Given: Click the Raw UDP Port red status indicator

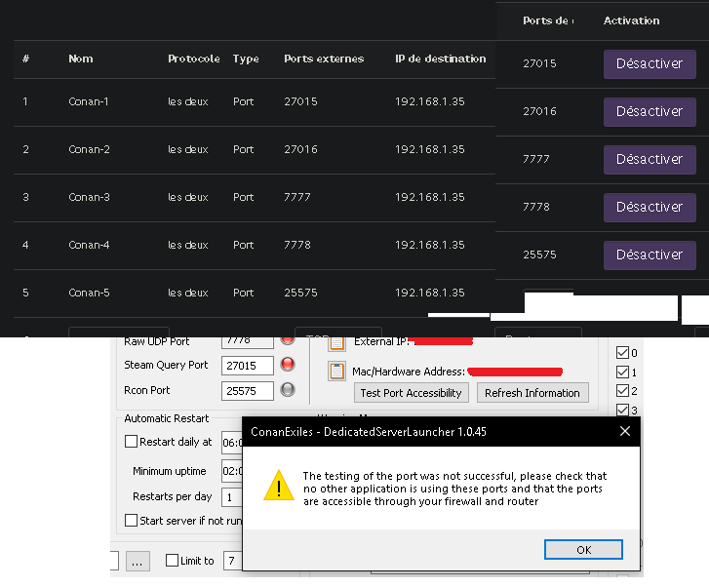Looking at the screenshot, I should pyautogui.click(x=288, y=340).
